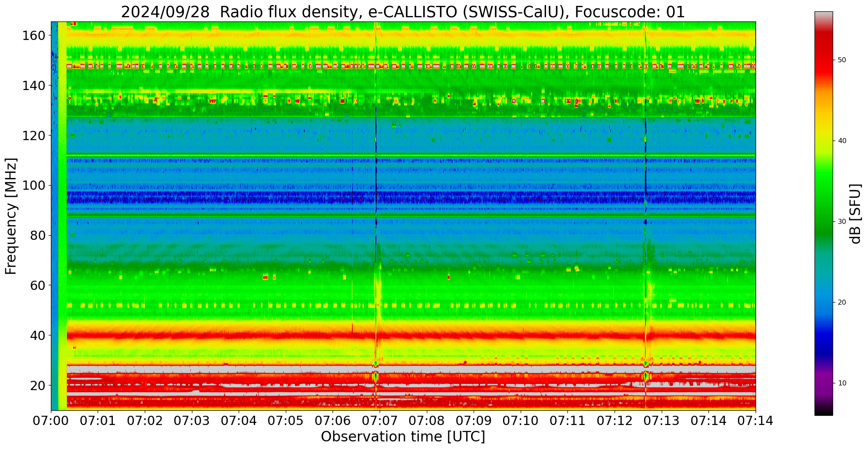The height and width of the screenshot is (449, 868).
Task: Click the colorbar 10 dB tick label
Action: coord(842,383)
